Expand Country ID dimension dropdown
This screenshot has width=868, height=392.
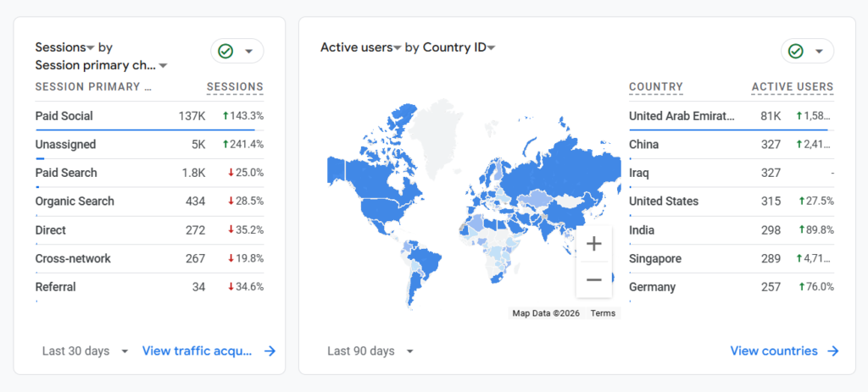(x=491, y=48)
